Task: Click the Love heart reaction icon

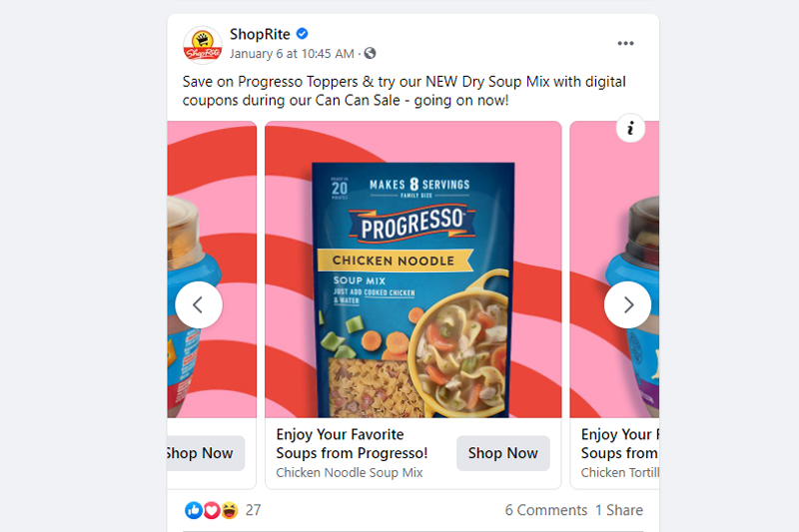Action: [212, 510]
